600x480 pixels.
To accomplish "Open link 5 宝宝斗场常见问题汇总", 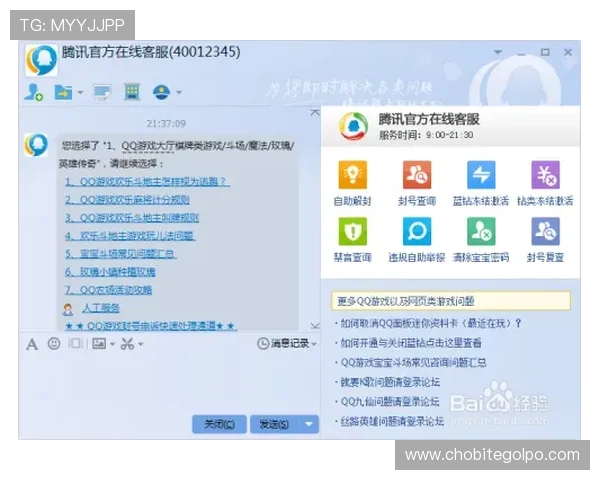I will (121, 254).
